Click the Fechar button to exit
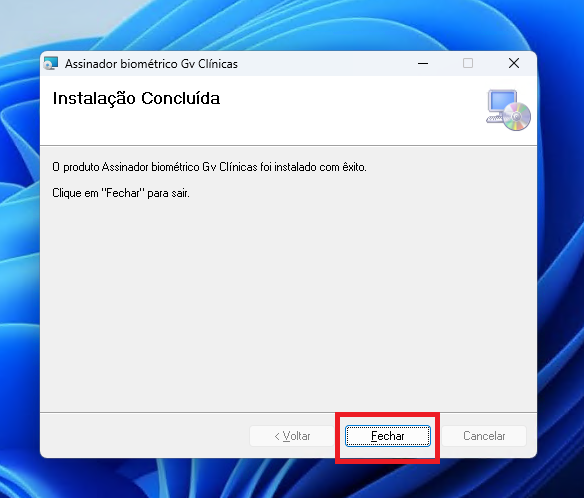The image size is (584, 498). click(x=388, y=436)
